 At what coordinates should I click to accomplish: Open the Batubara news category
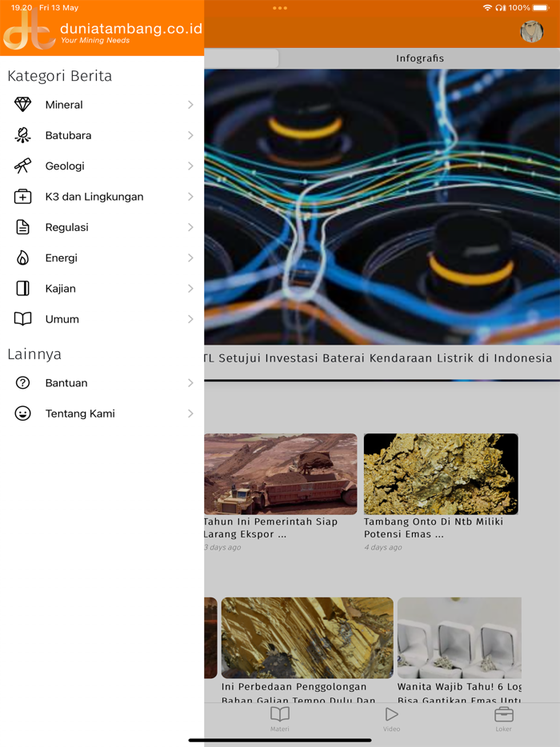pos(102,135)
